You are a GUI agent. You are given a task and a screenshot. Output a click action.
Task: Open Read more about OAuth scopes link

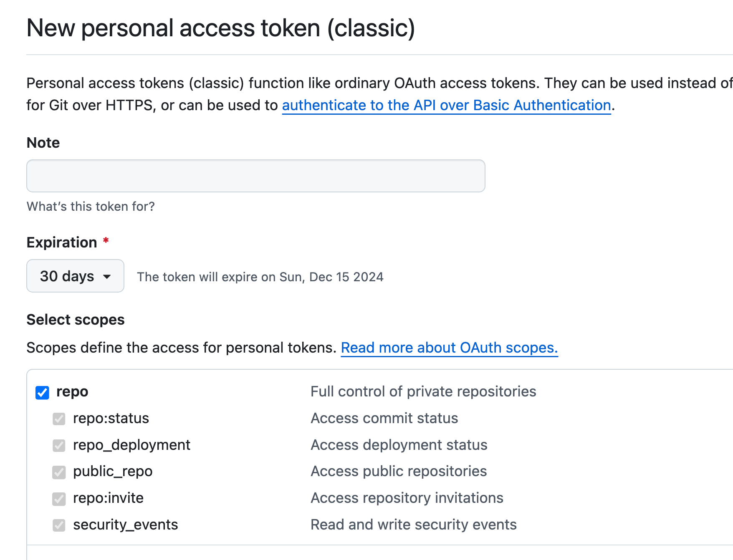point(449,348)
